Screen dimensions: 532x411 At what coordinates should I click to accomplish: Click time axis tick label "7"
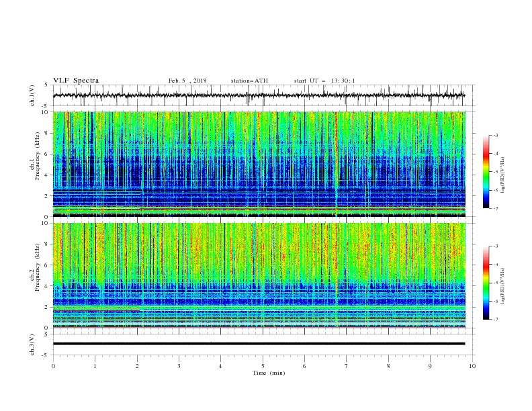(x=347, y=366)
